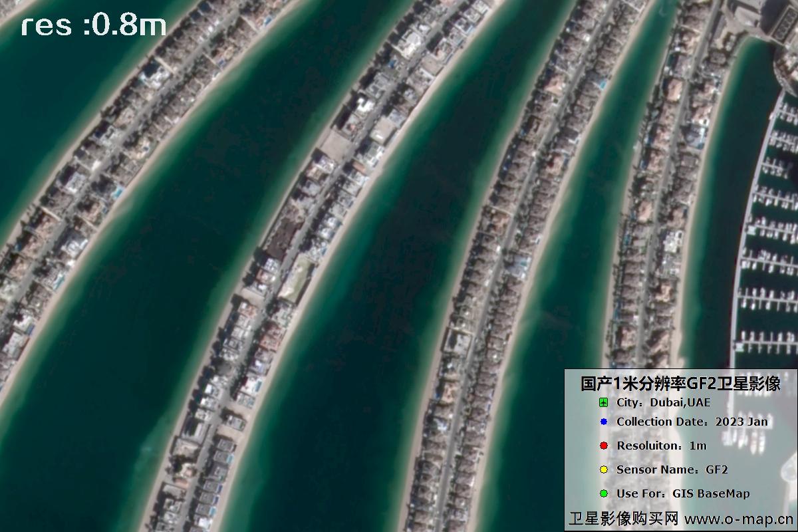Viewport: 798px width, 532px height.
Task: Select the "Resoluiton: 1m" legend text
Action: point(661,446)
